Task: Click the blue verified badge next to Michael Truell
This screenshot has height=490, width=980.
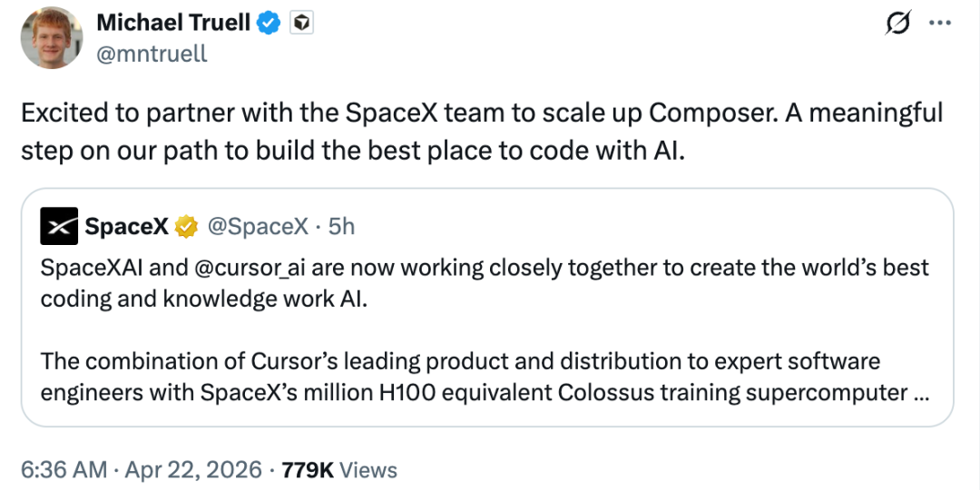Action: (269, 24)
